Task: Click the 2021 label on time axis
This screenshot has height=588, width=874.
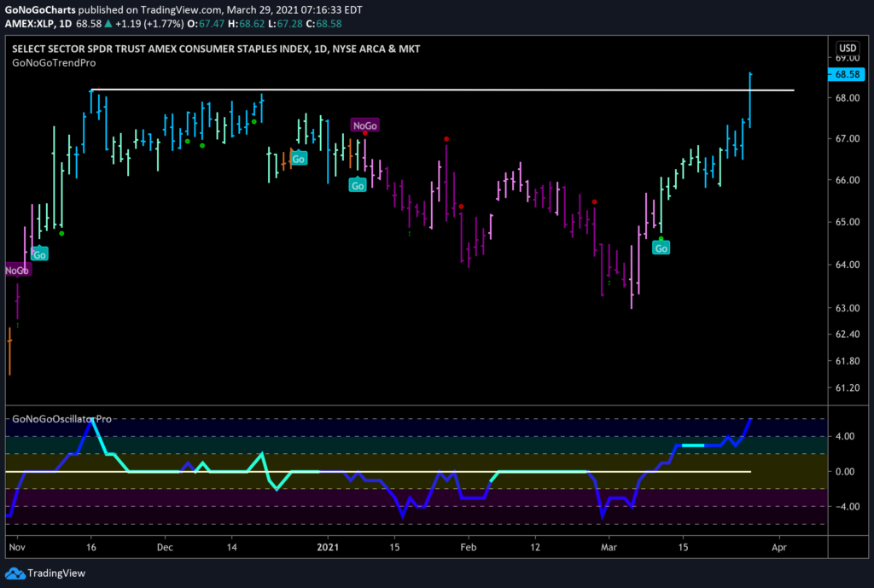Action: (x=328, y=547)
